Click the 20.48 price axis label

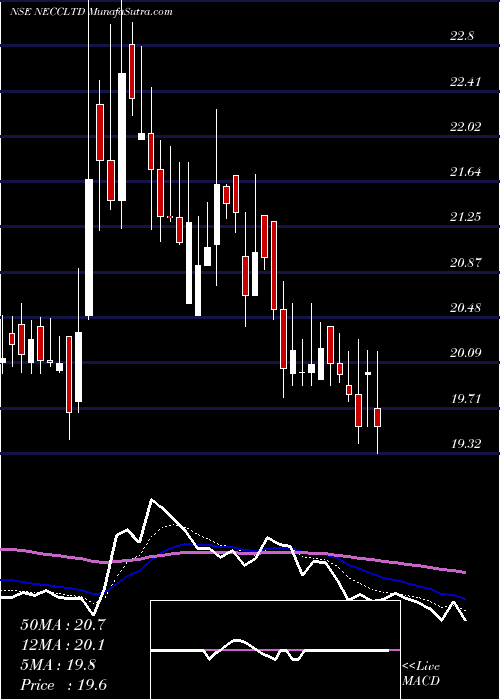(x=465, y=308)
